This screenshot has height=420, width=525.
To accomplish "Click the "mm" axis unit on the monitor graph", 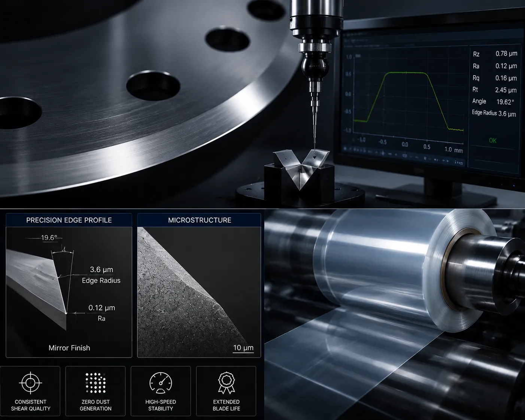I will point(459,150).
